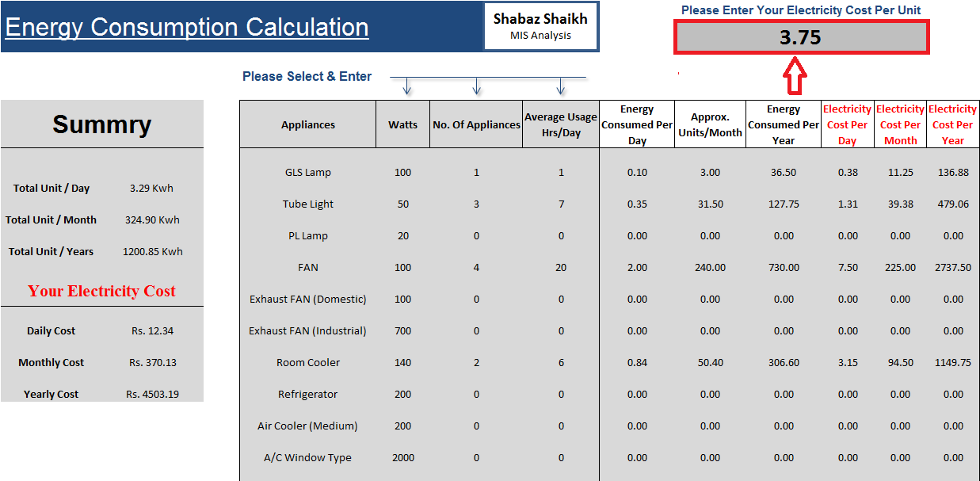The image size is (980, 481).
Task: Select the electricity cost input showing 3.75
Action: coord(802,36)
